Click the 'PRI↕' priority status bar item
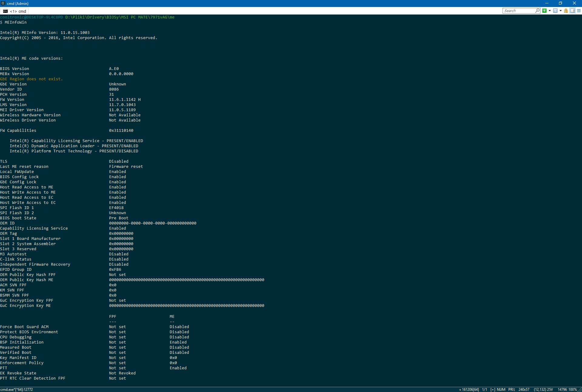Viewport: 582px width, 392px height. click(512, 390)
